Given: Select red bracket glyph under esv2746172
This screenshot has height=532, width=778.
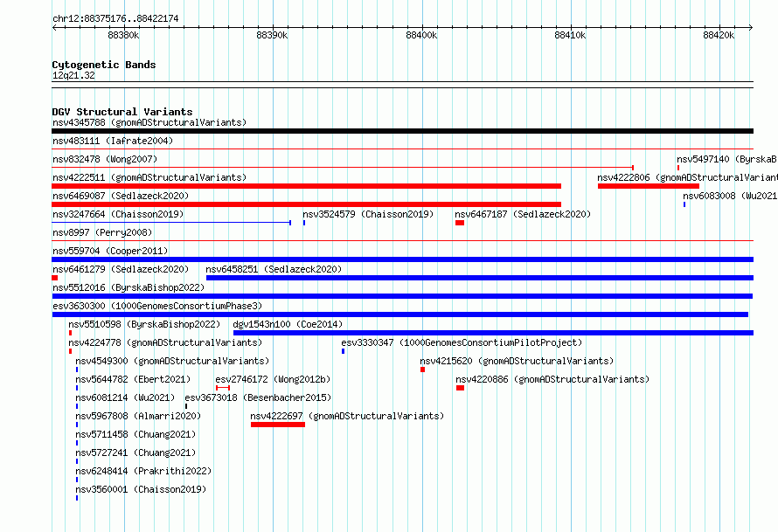Looking at the screenshot, I should [x=223, y=388].
